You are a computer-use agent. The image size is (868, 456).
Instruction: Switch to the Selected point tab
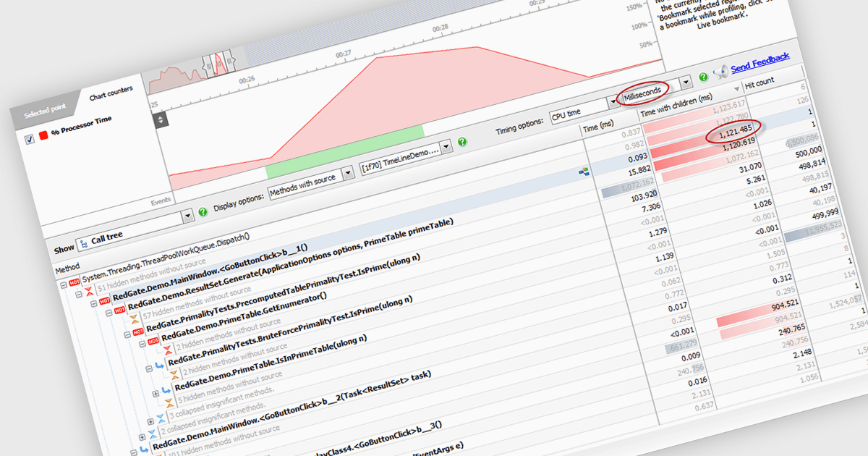point(45,111)
